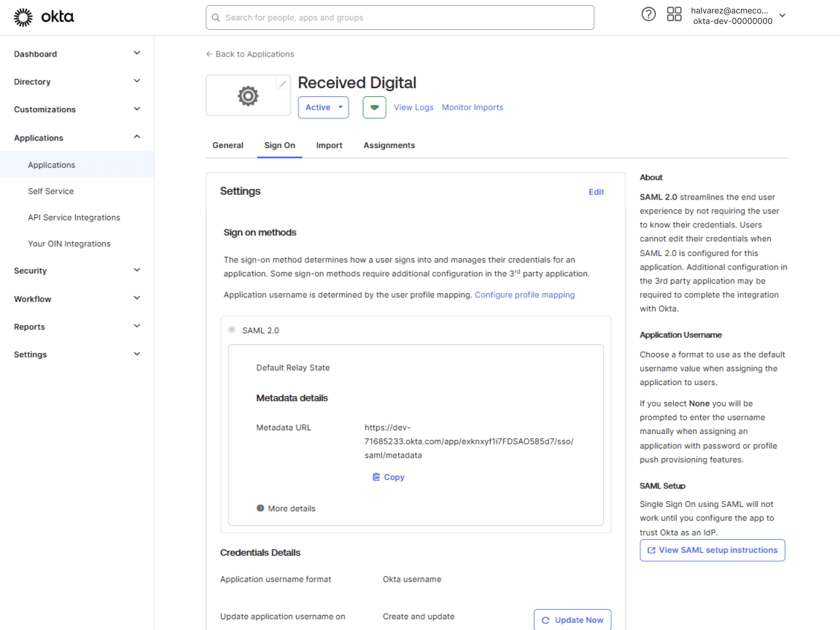Screen dimensions: 840x630
Task: Open the Active status dropdown
Action: [323, 107]
